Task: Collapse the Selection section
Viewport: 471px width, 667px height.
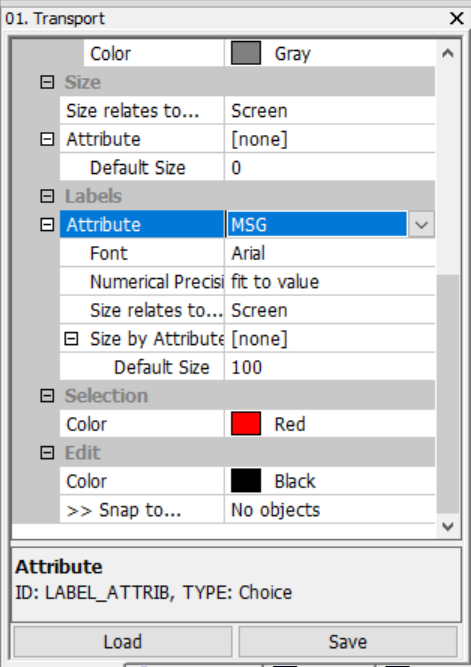Action: [x=47, y=396]
